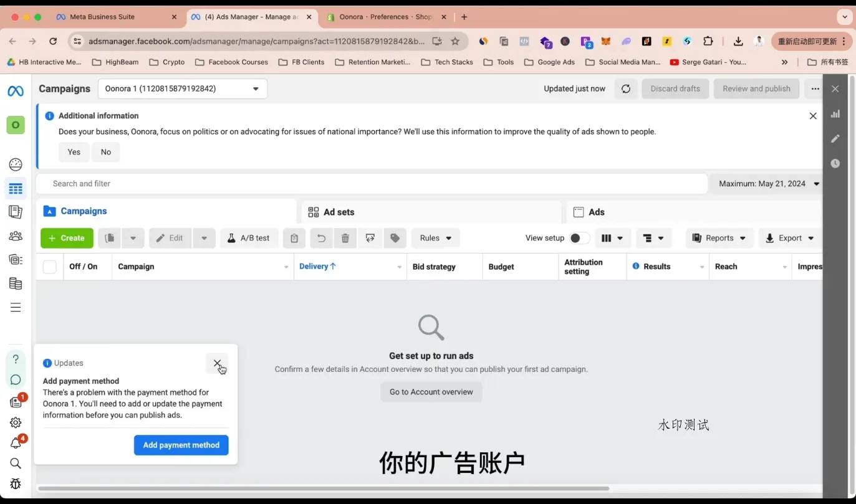Undo the last action with the undo icon
Viewport: 856px width, 504px height.
[x=320, y=238]
